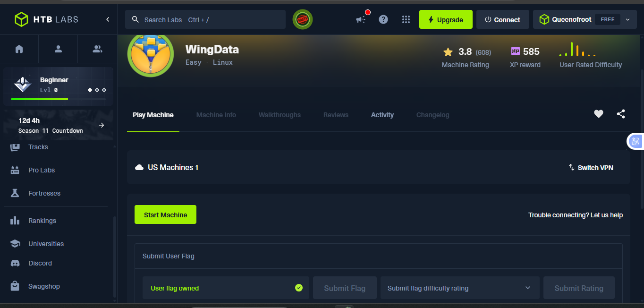Image resolution: width=644 pixels, height=308 pixels.
Task: Open Discord in the sidebar
Action: pos(40,263)
